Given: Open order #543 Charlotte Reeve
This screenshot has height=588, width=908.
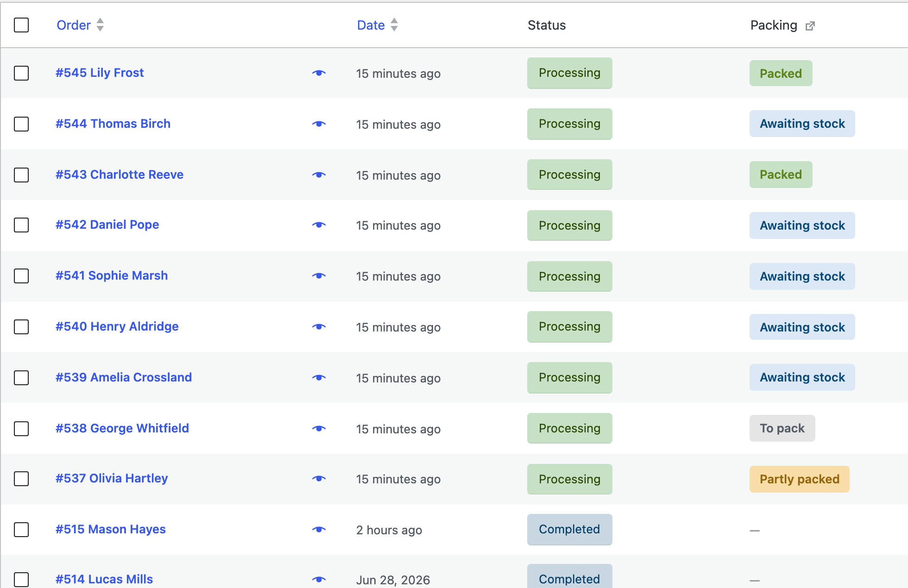Looking at the screenshot, I should click(x=120, y=175).
